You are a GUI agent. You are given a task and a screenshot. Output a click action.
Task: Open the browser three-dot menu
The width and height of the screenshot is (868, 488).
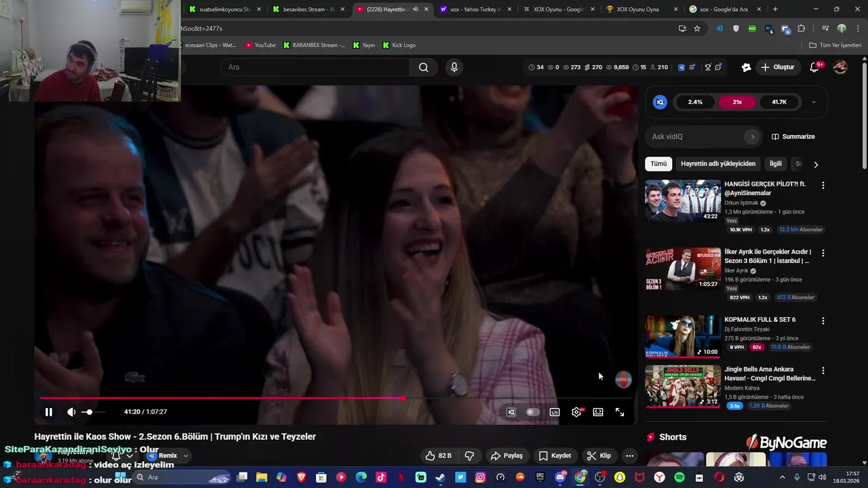(x=857, y=28)
